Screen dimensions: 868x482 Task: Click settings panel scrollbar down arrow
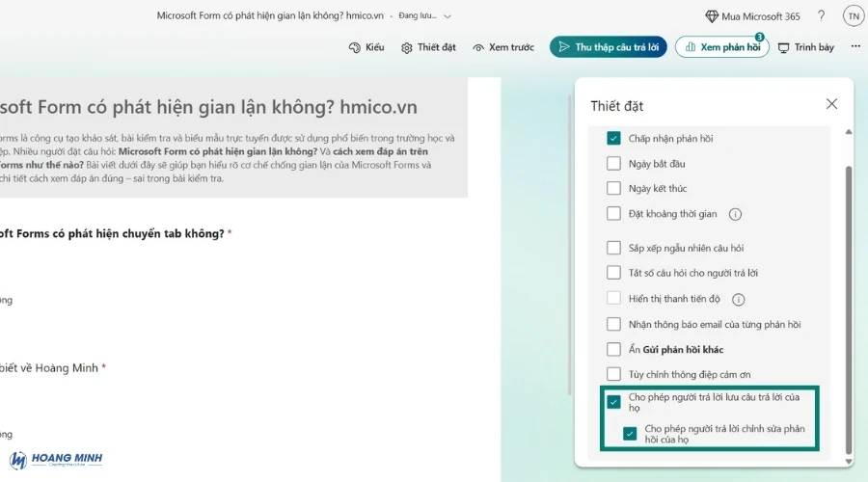[x=848, y=462]
